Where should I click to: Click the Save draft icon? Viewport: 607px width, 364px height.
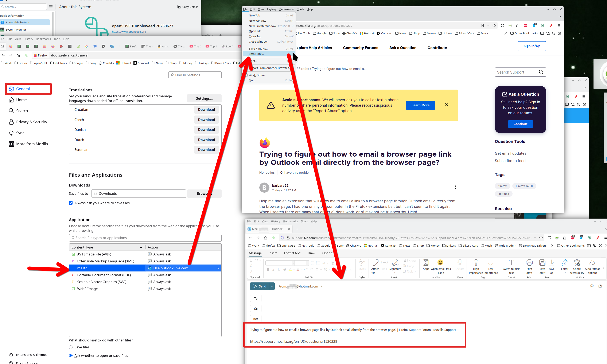[542, 263]
